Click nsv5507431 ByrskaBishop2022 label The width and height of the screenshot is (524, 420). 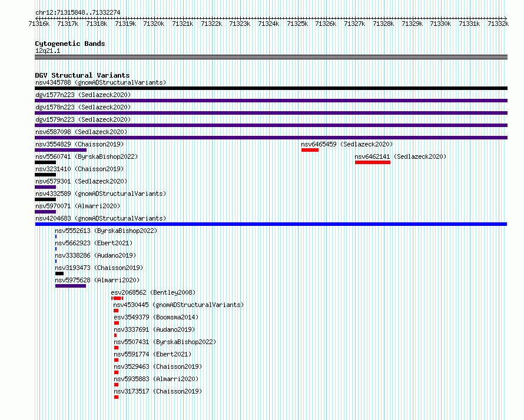[x=165, y=342]
